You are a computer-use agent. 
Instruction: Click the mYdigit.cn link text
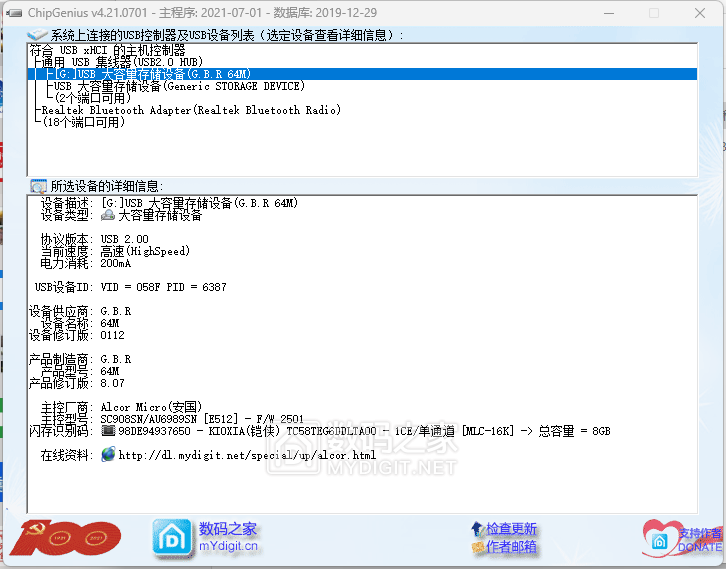(x=228, y=546)
